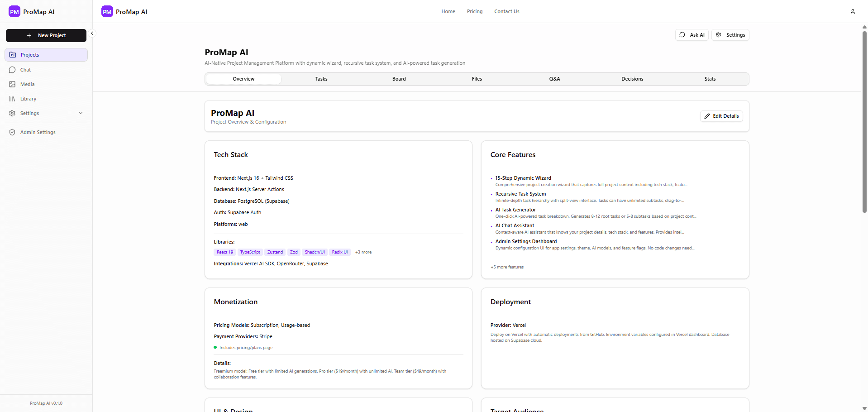Open the Decisions tab
This screenshot has height=412, width=868.
632,78
